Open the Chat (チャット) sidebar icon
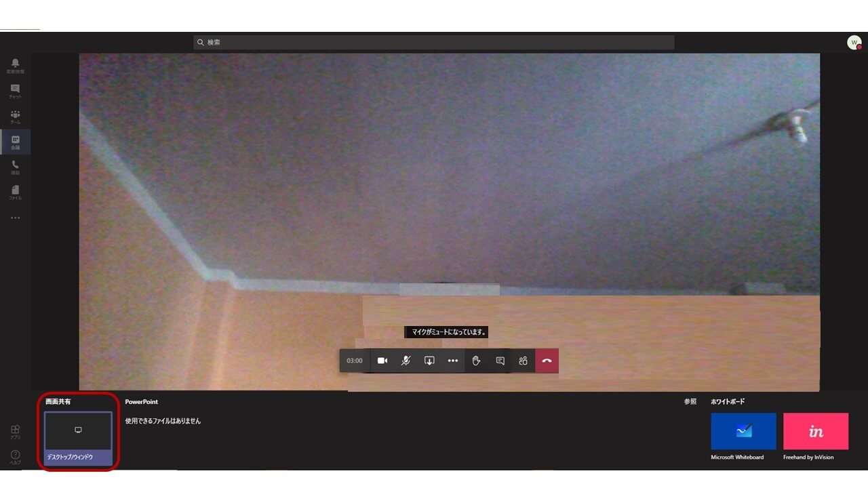Viewport: 868px width, 488px height. (15, 91)
